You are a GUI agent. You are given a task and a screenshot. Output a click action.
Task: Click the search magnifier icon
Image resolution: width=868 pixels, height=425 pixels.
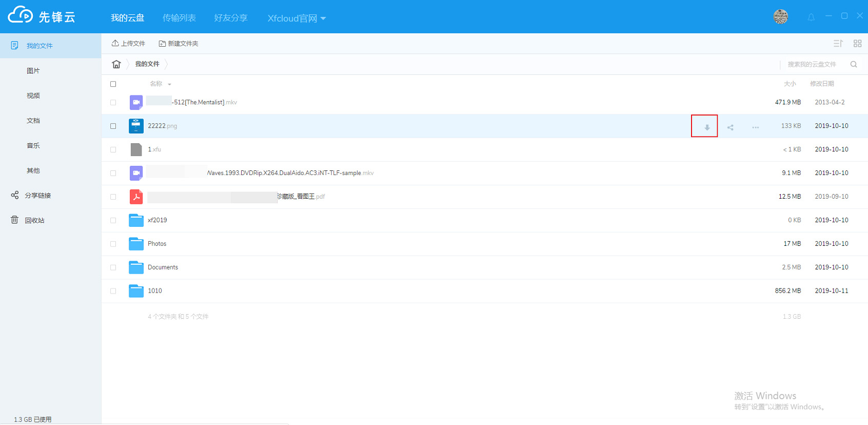[854, 64]
